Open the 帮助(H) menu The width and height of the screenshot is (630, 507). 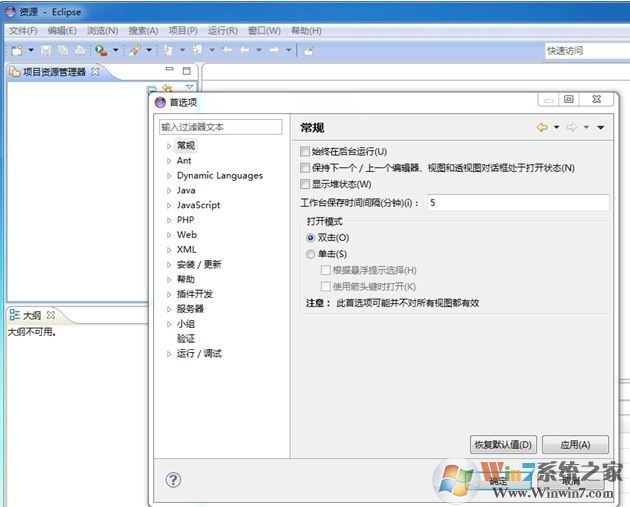[306, 31]
